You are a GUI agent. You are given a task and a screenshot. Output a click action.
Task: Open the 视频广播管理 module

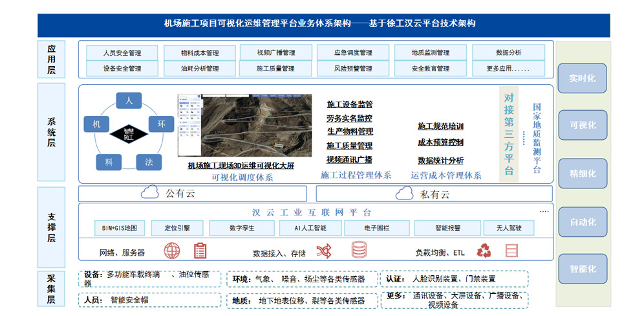coord(275,52)
